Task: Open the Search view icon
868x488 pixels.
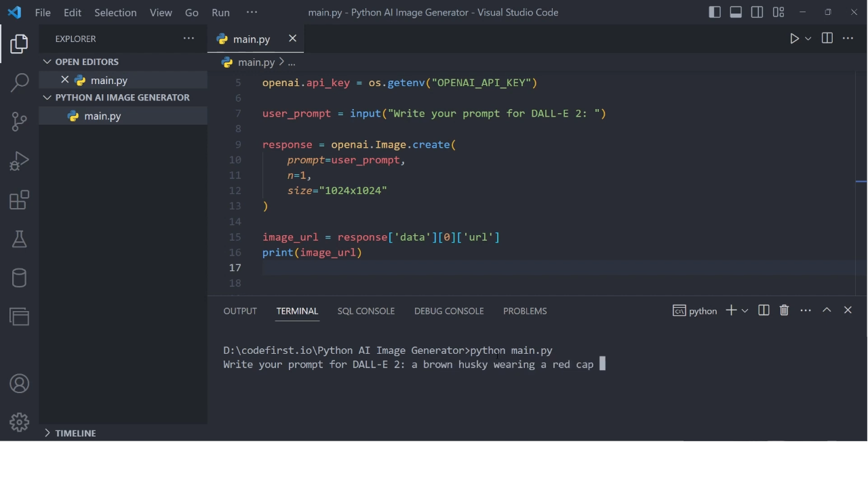Action: tap(19, 83)
